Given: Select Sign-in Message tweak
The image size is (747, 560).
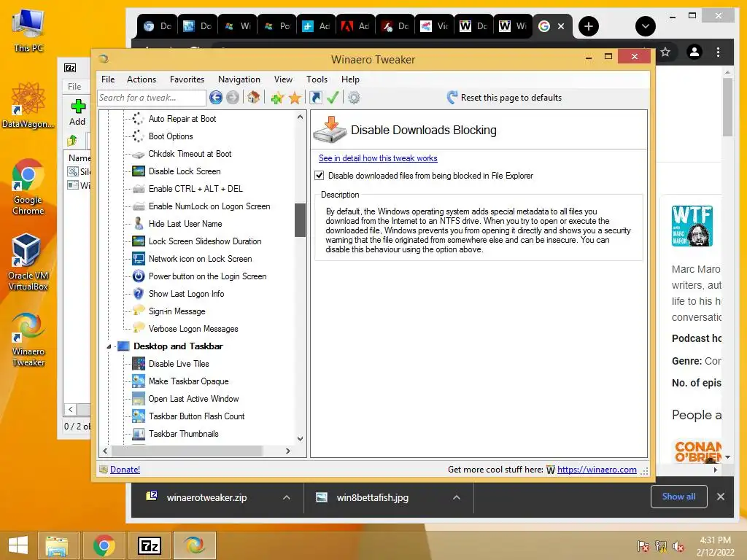Looking at the screenshot, I should (177, 311).
